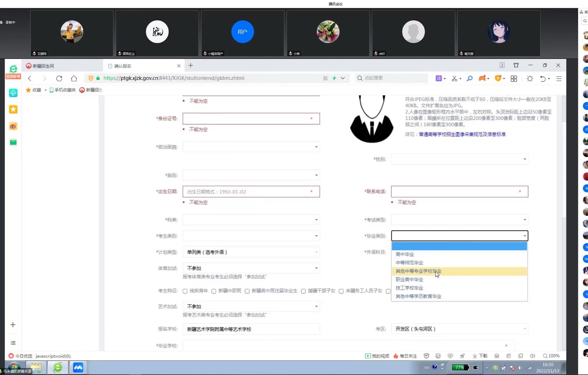Click the 我的视频 button in status bar
The width and height of the screenshot is (588, 375).
pyautogui.click(x=377, y=356)
